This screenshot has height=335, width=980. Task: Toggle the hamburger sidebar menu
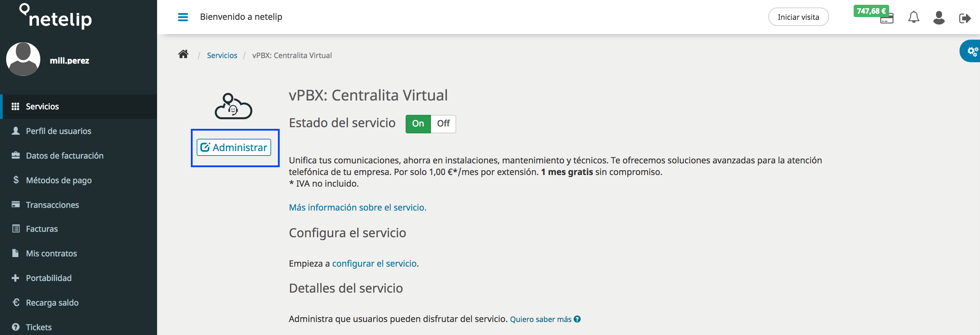click(183, 17)
